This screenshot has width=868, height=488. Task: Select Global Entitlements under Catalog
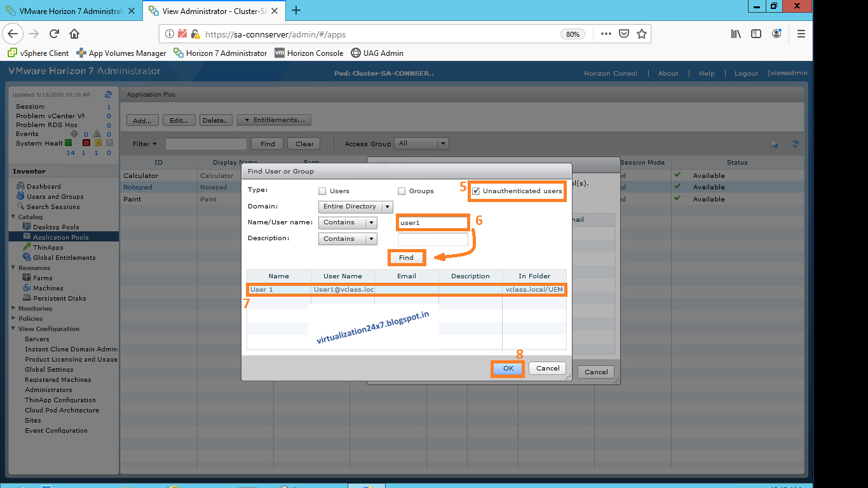tap(64, 257)
